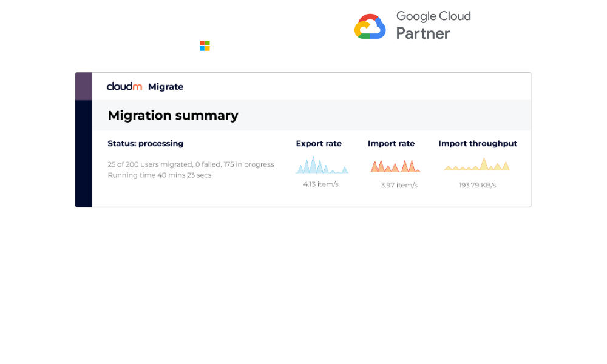Click the 4.13 item/s export value
The height and width of the screenshot is (364, 607).
tap(320, 184)
